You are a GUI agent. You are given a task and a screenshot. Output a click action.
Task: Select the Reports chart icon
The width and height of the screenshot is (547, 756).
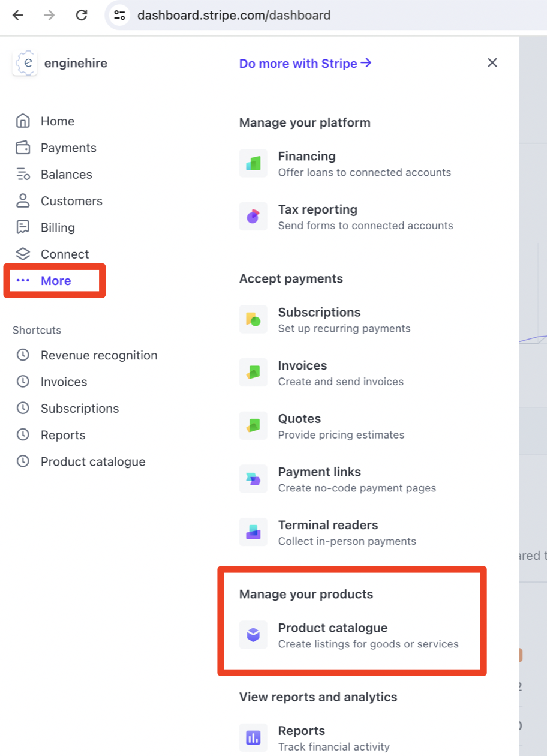point(253,737)
